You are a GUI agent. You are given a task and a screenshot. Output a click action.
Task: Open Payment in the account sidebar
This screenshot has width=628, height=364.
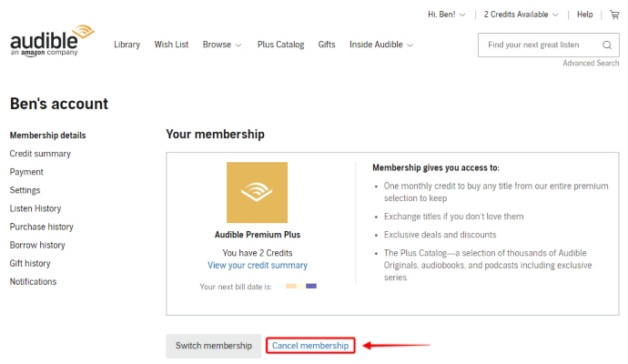[x=26, y=172]
